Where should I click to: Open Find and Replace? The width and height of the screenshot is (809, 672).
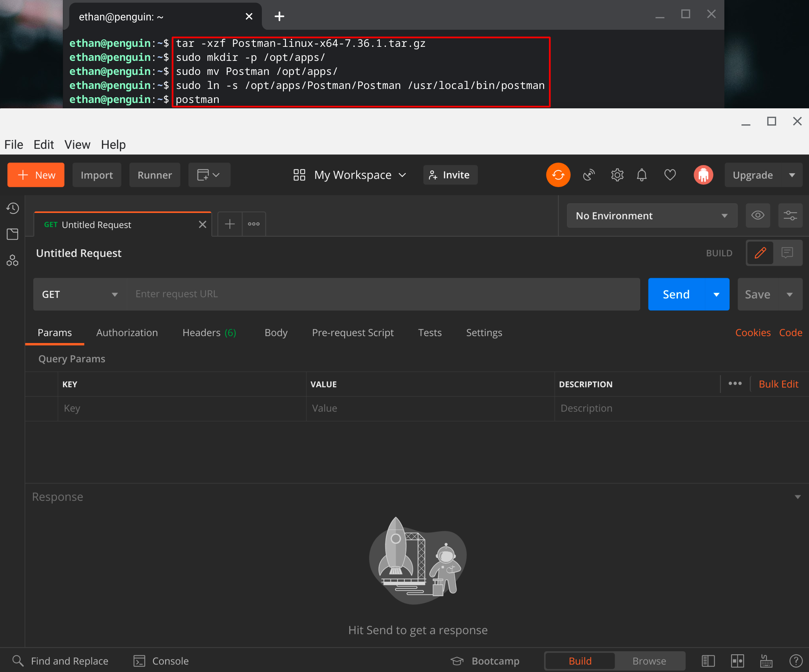61,661
